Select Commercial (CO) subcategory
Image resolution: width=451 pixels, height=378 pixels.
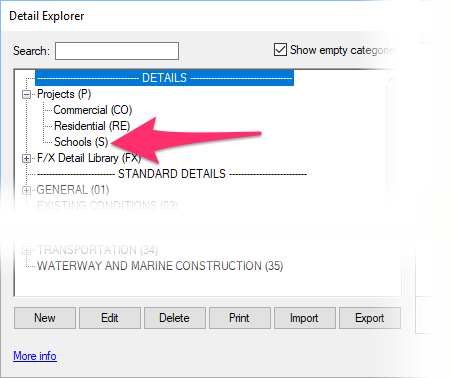(93, 110)
